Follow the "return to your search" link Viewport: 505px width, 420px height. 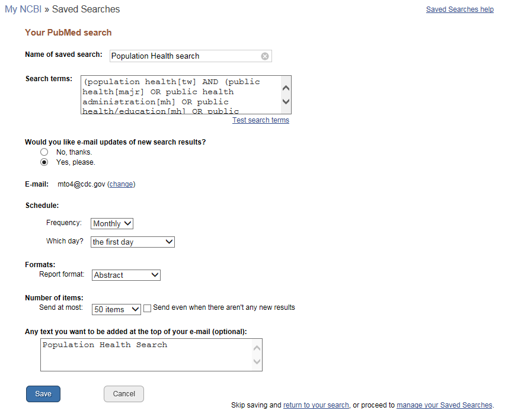[x=316, y=405]
